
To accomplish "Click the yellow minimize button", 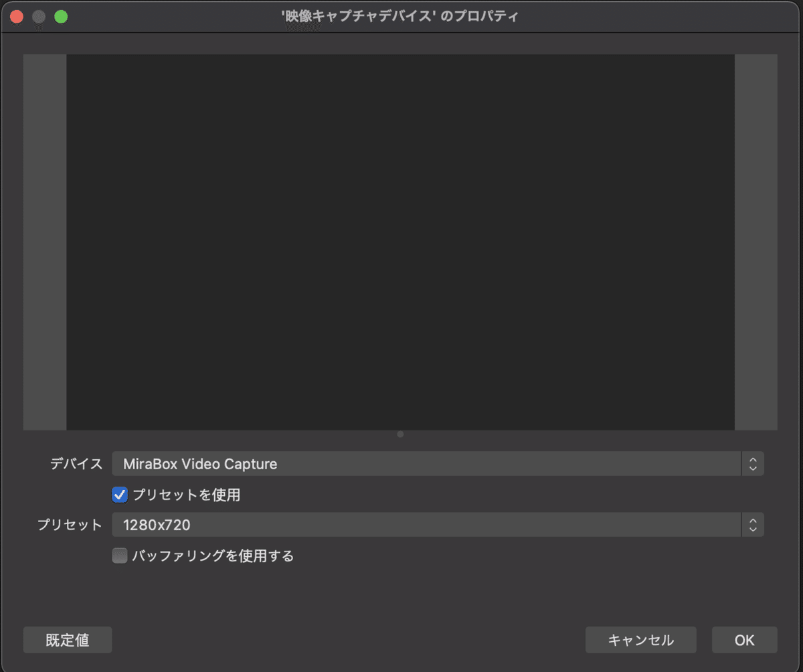I will point(39,16).
